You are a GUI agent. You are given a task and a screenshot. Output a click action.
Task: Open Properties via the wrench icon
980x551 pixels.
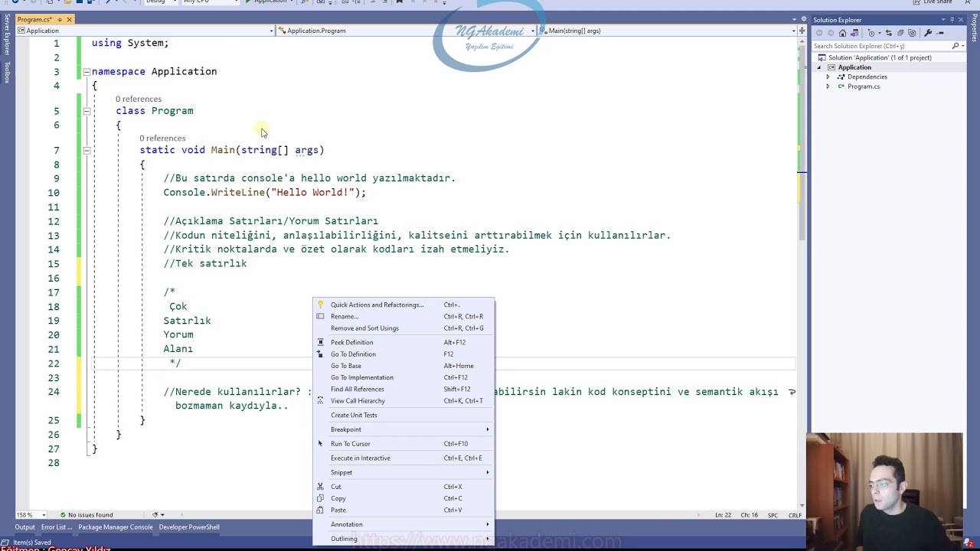(x=928, y=33)
